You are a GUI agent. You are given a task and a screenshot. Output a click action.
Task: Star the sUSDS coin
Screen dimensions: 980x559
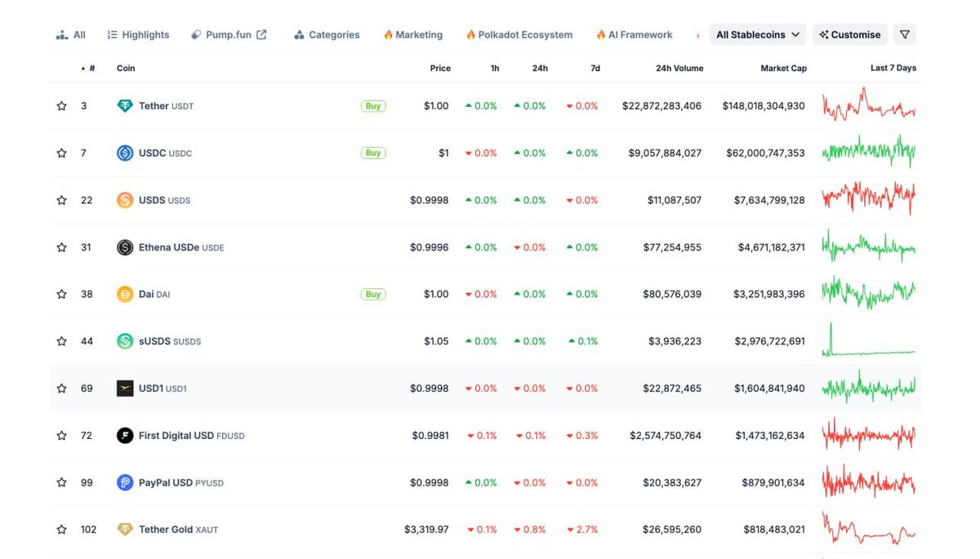61,341
